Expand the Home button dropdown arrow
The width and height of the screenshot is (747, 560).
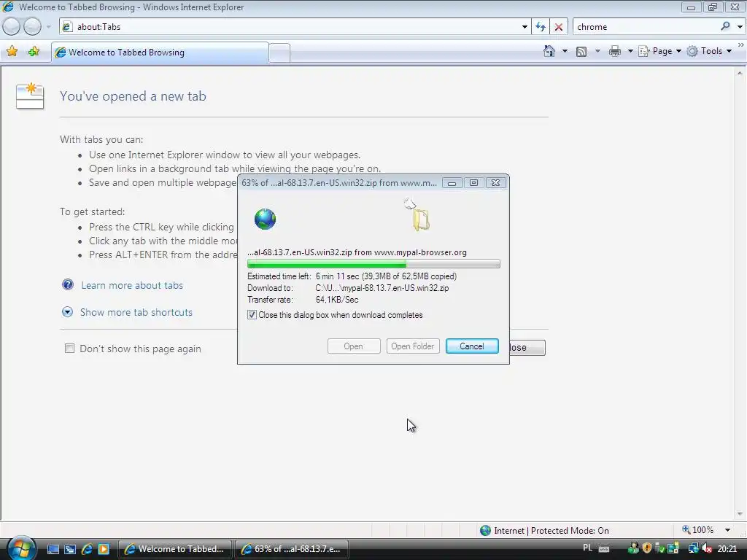pos(565,51)
